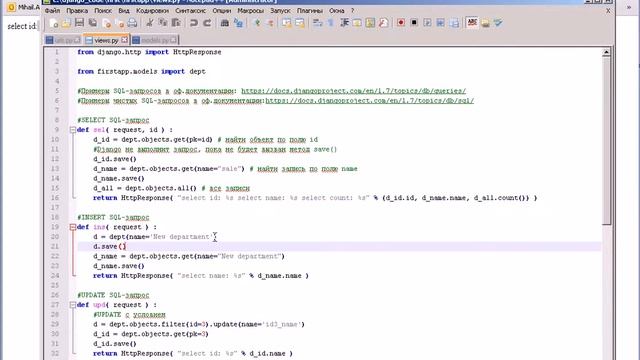
Task: Toggle indent guide display
Action: point(344,23)
